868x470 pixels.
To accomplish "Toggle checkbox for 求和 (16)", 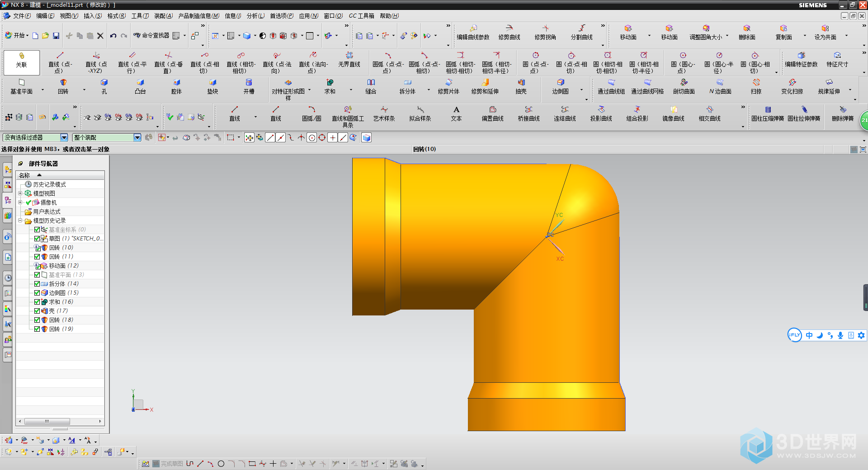I will [x=37, y=301].
